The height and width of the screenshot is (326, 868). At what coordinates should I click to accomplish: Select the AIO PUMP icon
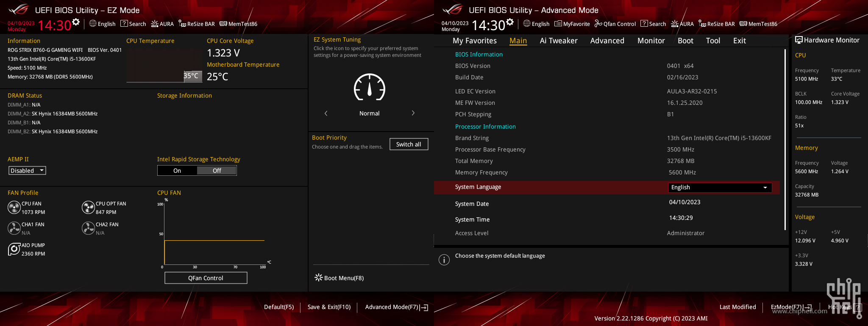click(14, 249)
